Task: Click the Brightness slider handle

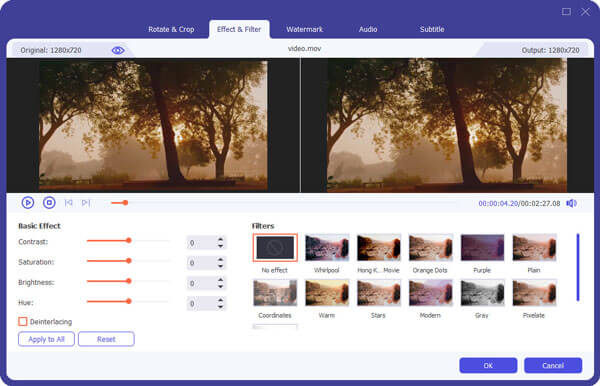Action: 129,281
